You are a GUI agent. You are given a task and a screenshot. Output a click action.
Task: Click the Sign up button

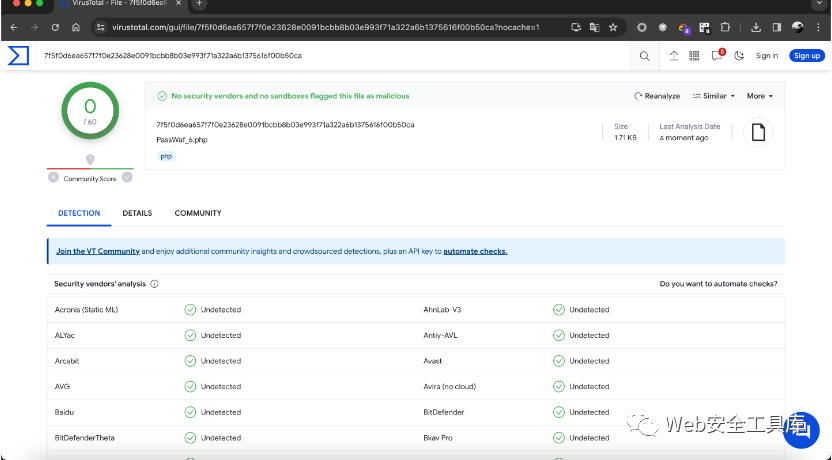tap(806, 56)
